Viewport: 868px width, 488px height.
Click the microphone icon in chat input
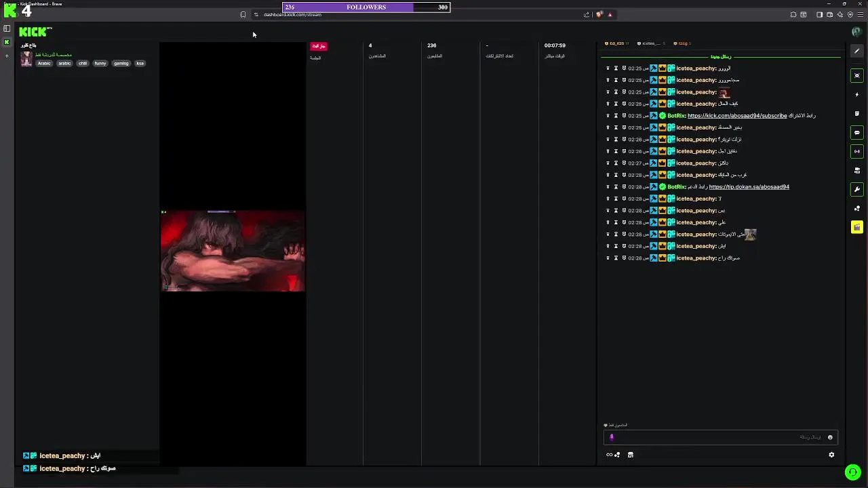[612, 437]
